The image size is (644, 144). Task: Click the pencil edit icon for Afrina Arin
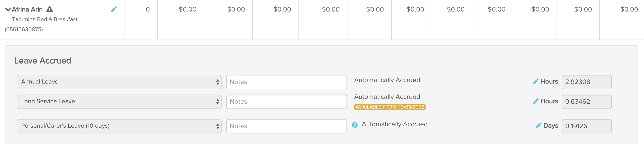[114, 10]
